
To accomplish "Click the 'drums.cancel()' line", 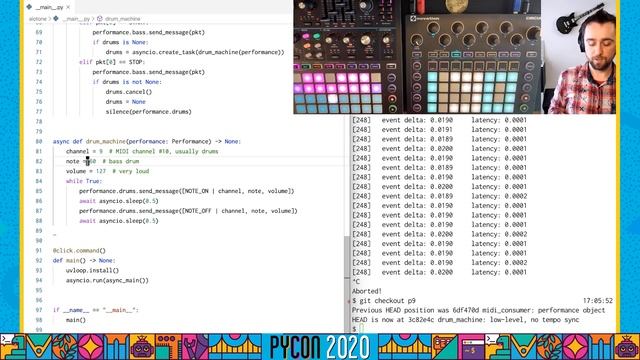I will pos(129,92).
